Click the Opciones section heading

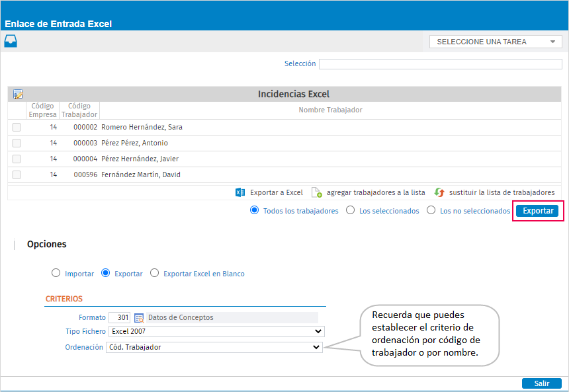coord(47,245)
